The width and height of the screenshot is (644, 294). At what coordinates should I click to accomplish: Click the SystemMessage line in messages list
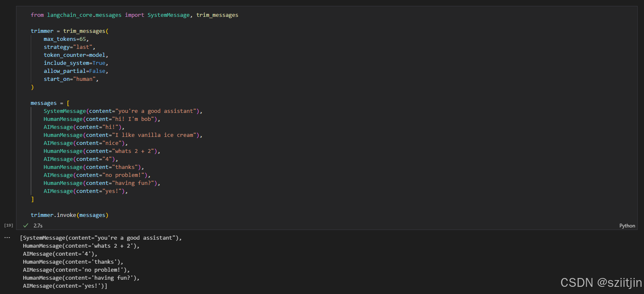coord(123,111)
